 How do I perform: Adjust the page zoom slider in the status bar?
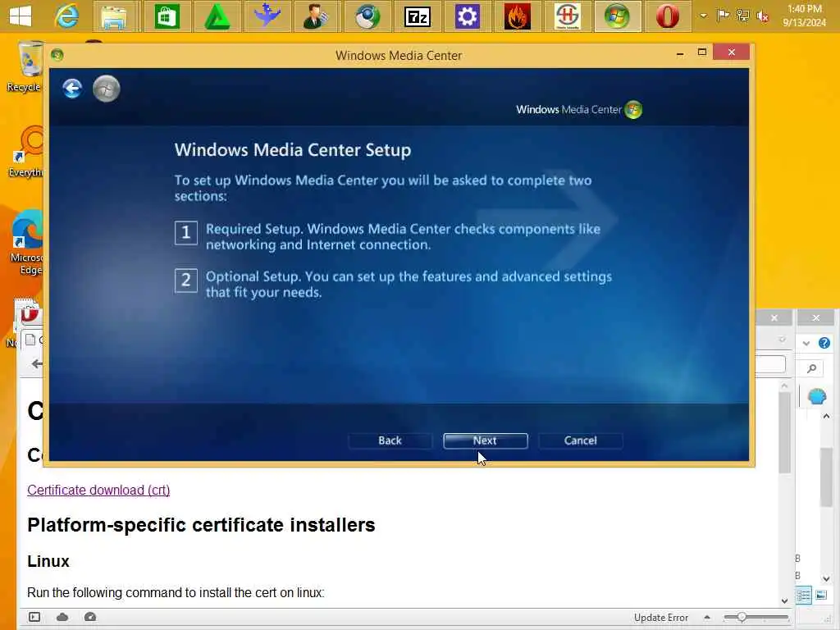(756, 617)
